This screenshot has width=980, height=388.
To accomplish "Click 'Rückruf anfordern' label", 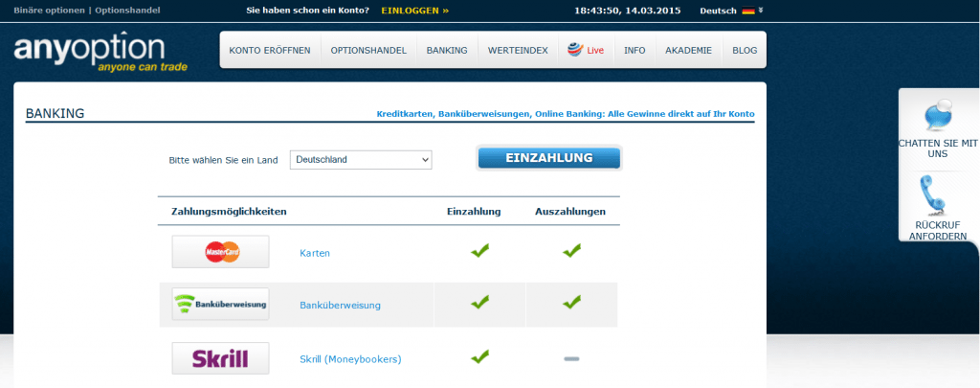I will pos(938,230).
